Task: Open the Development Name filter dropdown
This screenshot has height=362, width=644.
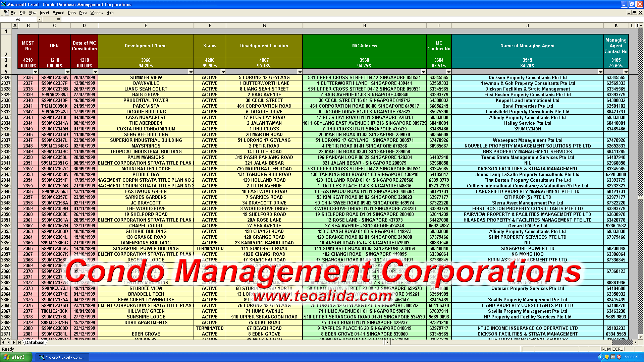Action: pos(191,72)
